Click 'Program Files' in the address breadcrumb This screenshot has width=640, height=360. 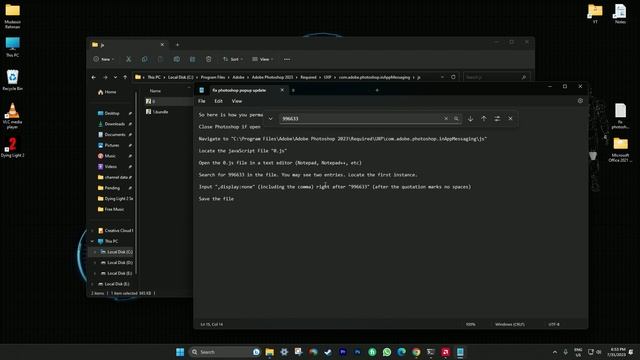213,77
